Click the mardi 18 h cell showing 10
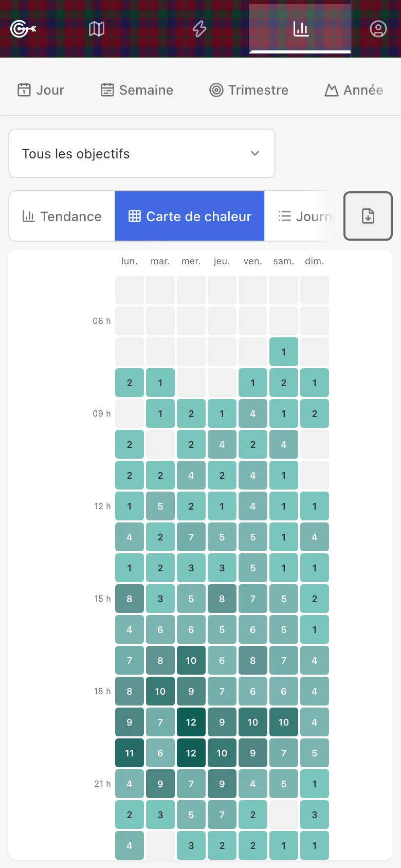401x868 pixels. [x=160, y=691]
